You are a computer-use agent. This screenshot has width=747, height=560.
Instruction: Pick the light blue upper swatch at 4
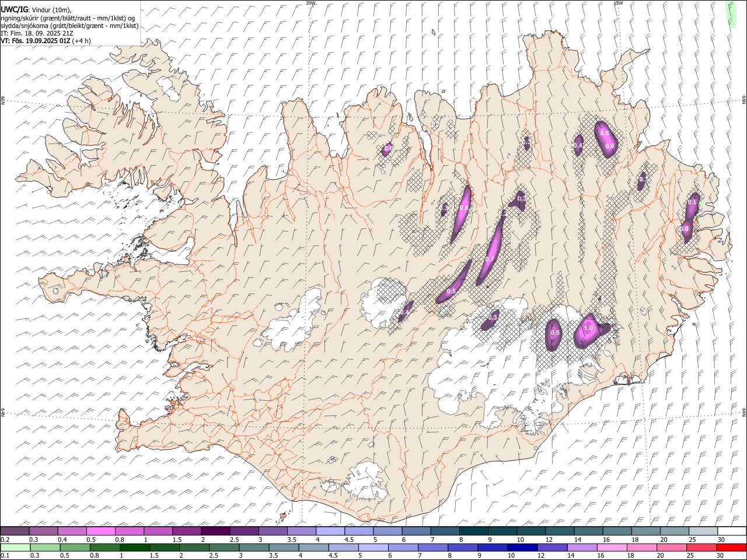330,531
